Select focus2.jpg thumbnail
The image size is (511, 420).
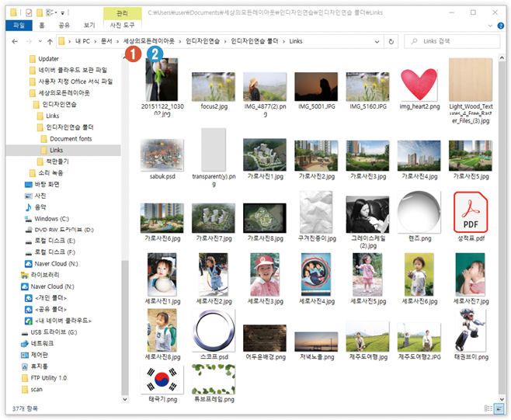pos(214,87)
